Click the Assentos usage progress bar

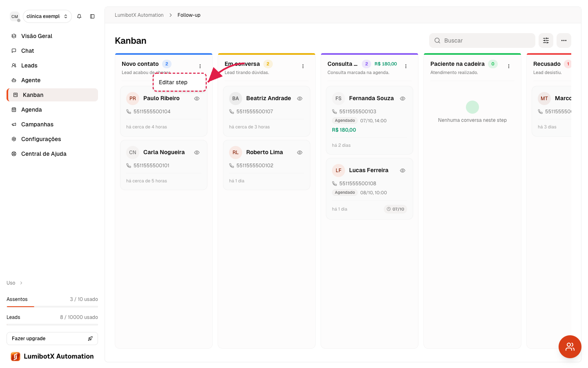pos(52,306)
